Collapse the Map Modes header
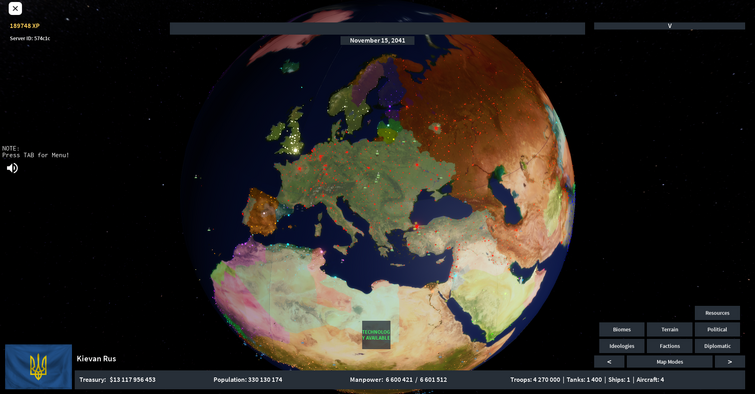Screen dimensions: 755x394 coord(669,362)
